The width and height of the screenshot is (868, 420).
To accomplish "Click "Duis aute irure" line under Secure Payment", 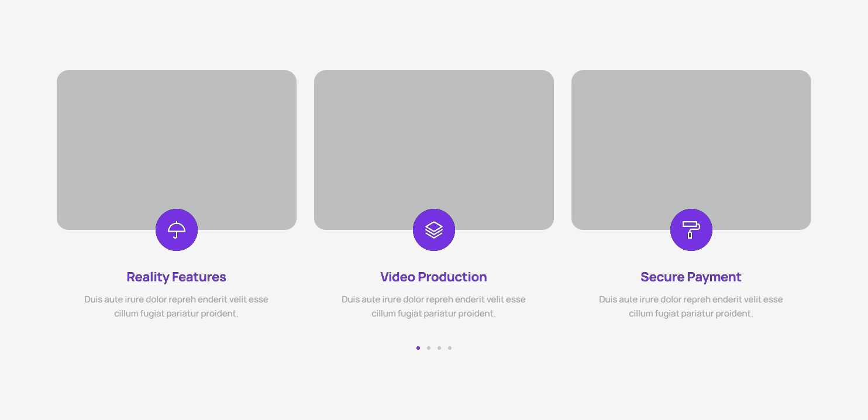I will coord(691,299).
